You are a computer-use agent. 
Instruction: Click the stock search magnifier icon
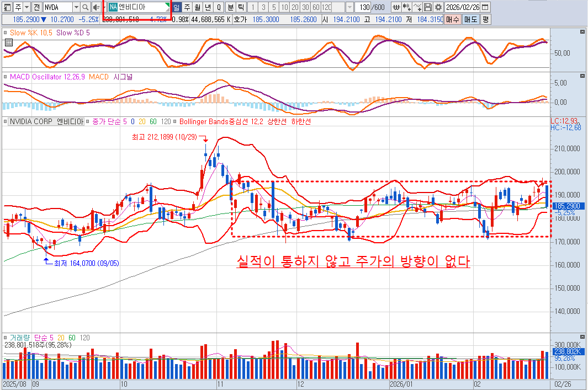click(85, 7)
